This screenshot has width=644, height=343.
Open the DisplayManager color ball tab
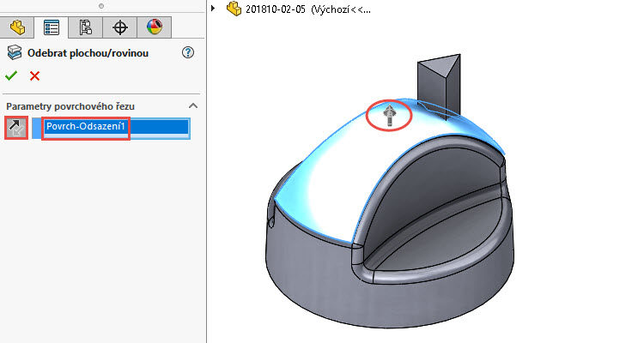155,27
